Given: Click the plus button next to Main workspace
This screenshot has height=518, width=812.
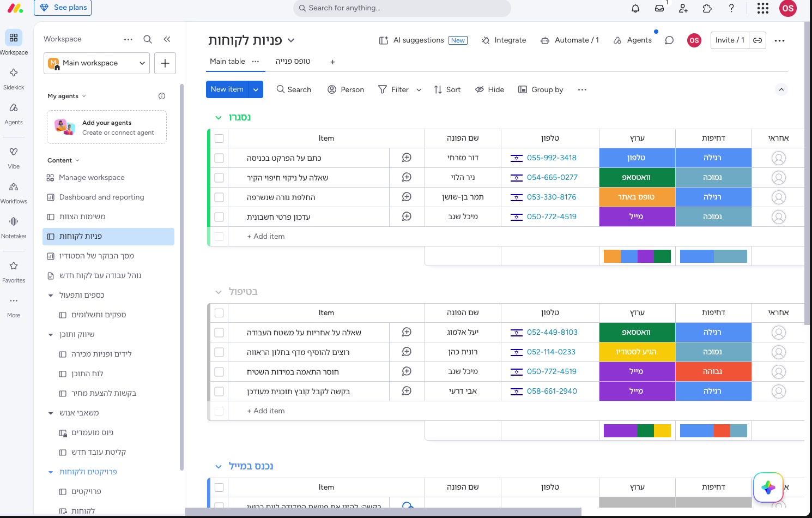Looking at the screenshot, I should 165,63.
